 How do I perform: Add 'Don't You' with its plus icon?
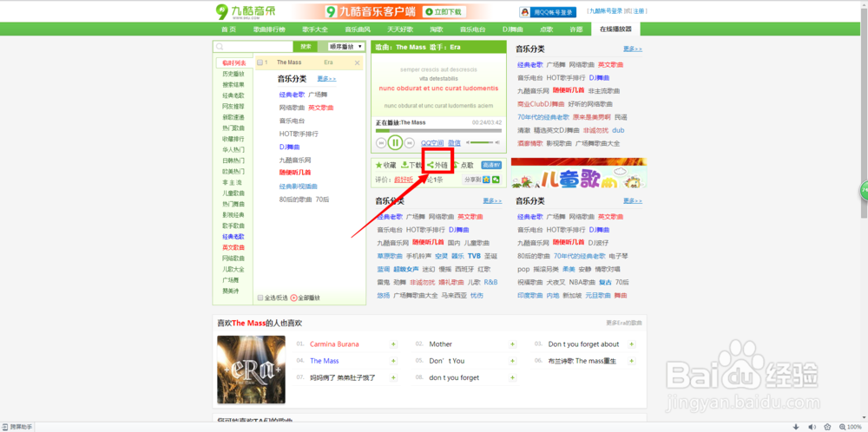[x=513, y=361]
